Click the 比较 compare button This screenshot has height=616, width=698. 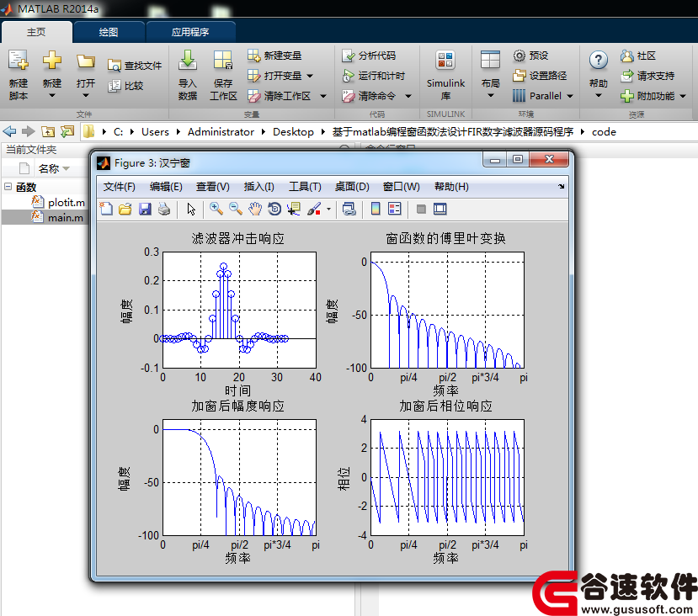[x=125, y=85]
